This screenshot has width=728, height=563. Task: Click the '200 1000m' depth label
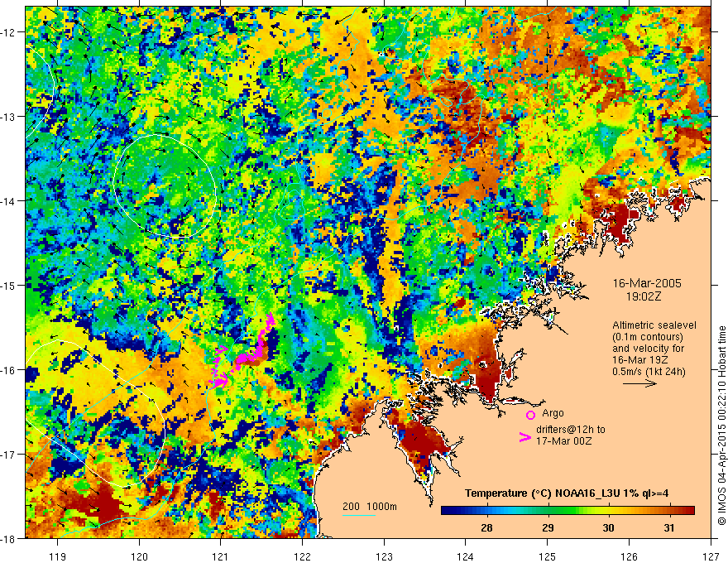[370, 507]
